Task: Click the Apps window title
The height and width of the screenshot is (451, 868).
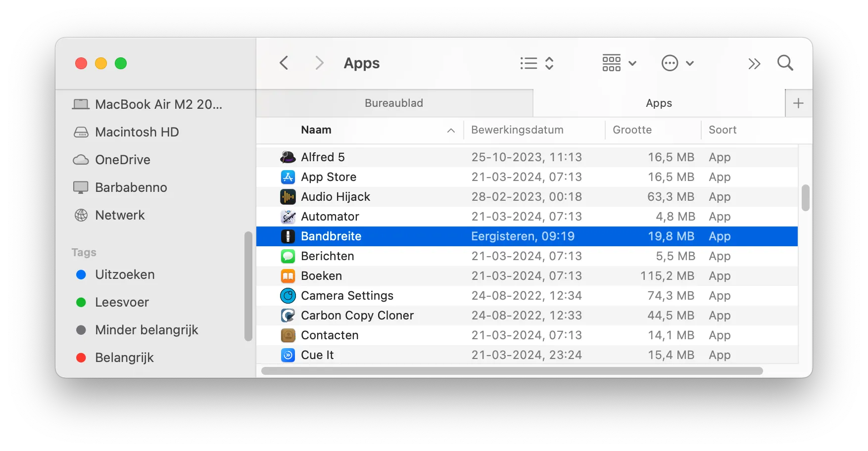Action: click(x=362, y=63)
